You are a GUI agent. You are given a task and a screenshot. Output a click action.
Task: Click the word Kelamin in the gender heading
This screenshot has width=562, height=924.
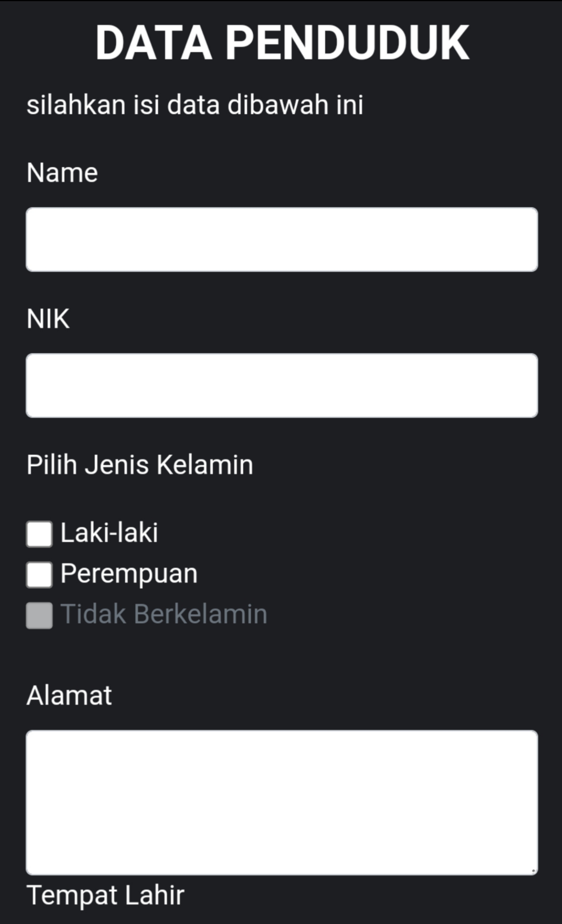pyautogui.click(x=205, y=465)
